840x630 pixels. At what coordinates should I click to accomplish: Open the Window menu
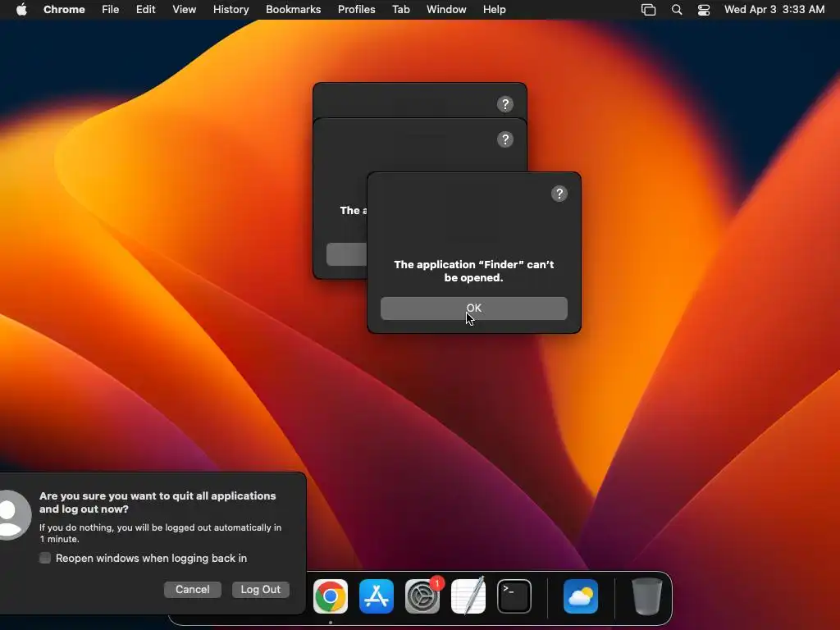point(446,10)
